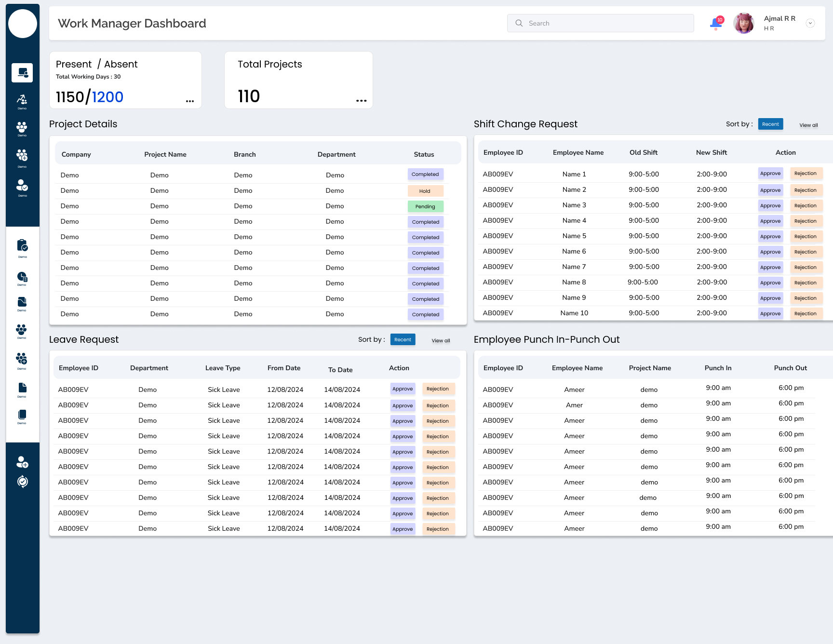Viewport: 833px width, 644px height.
Task: Click the growth chart with people sidebar icon
Action: tap(22, 100)
